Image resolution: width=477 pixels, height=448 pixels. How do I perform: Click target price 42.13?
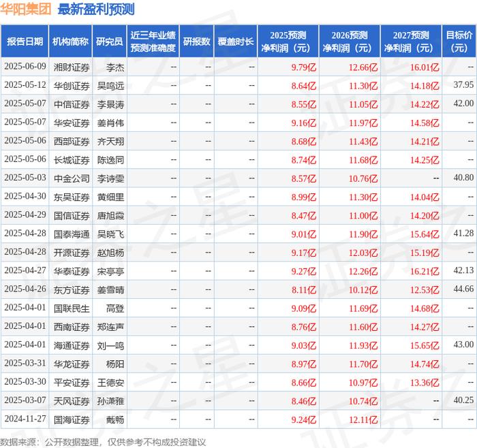click(x=463, y=270)
